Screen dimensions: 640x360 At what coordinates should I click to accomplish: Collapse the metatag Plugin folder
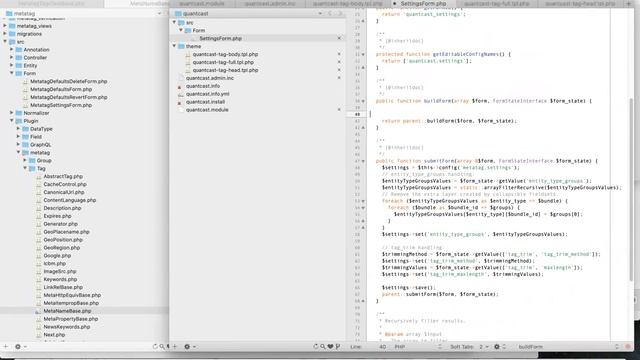tap(12, 121)
